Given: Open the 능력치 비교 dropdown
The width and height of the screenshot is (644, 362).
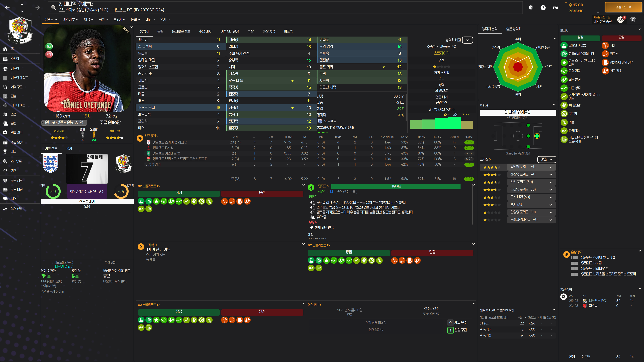Looking at the screenshot, I should 467,40.
